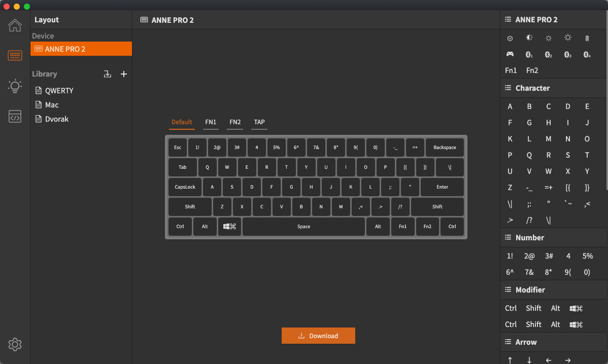The height and width of the screenshot is (364, 608).
Task: Click the Windows/Command key on keyboard layout
Action: [229, 227]
